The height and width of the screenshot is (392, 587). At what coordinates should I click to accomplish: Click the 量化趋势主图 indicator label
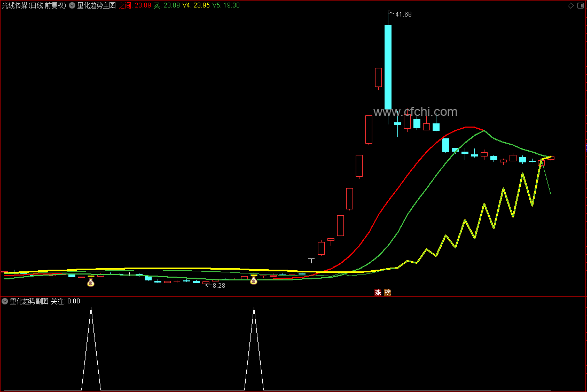(x=97, y=6)
